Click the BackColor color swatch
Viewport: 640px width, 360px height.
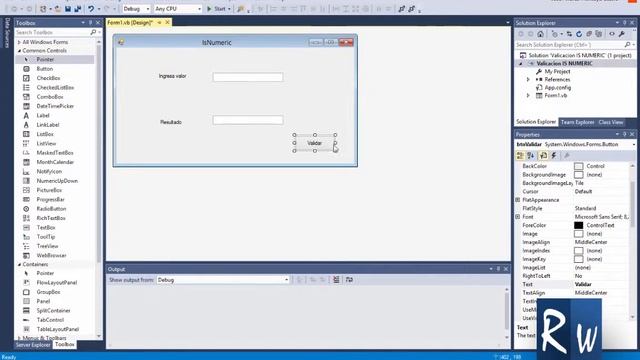coord(578,166)
